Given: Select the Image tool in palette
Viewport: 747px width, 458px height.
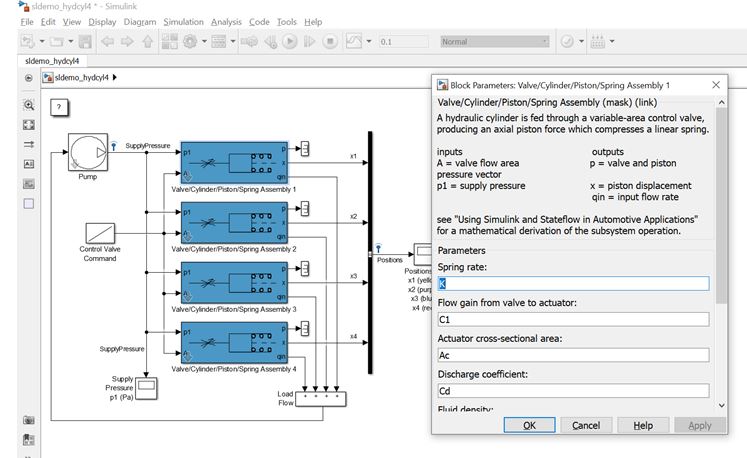Looking at the screenshot, I should [x=29, y=183].
